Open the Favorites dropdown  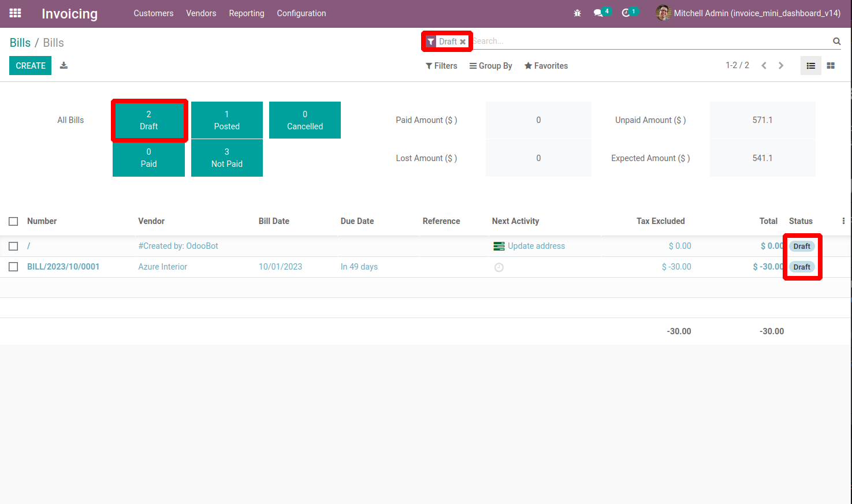(546, 66)
